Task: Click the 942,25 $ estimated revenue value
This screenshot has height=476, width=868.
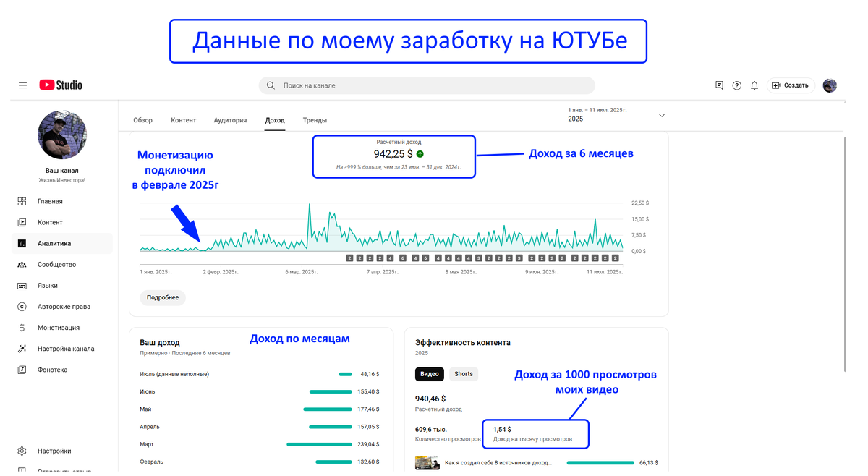Action: 393,154
